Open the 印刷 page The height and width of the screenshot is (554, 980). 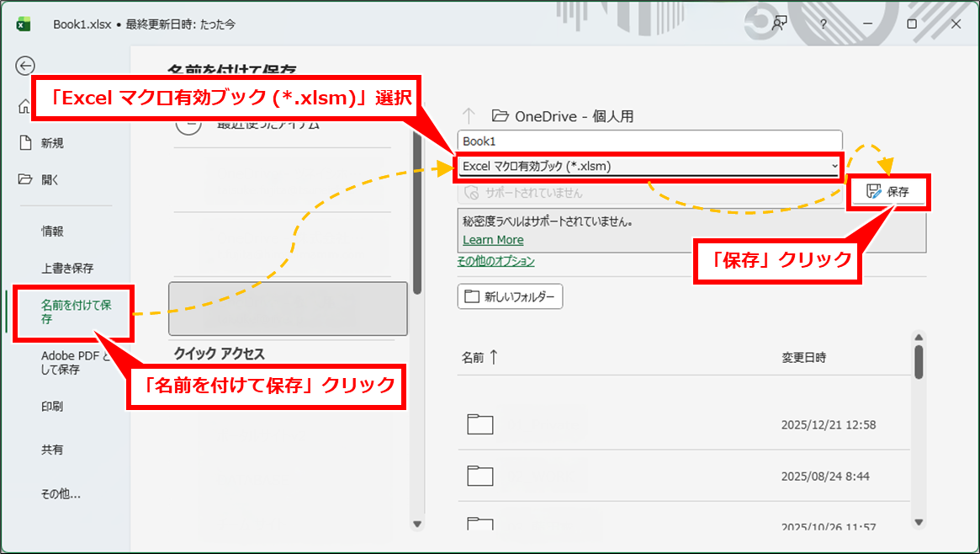coord(53,407)
